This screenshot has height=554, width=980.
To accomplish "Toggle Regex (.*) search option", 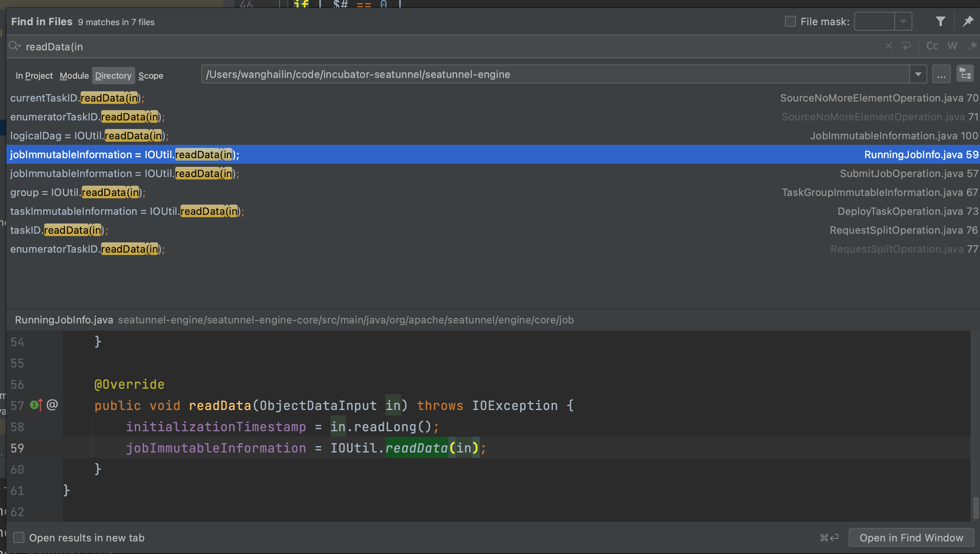I will [973, 46].
